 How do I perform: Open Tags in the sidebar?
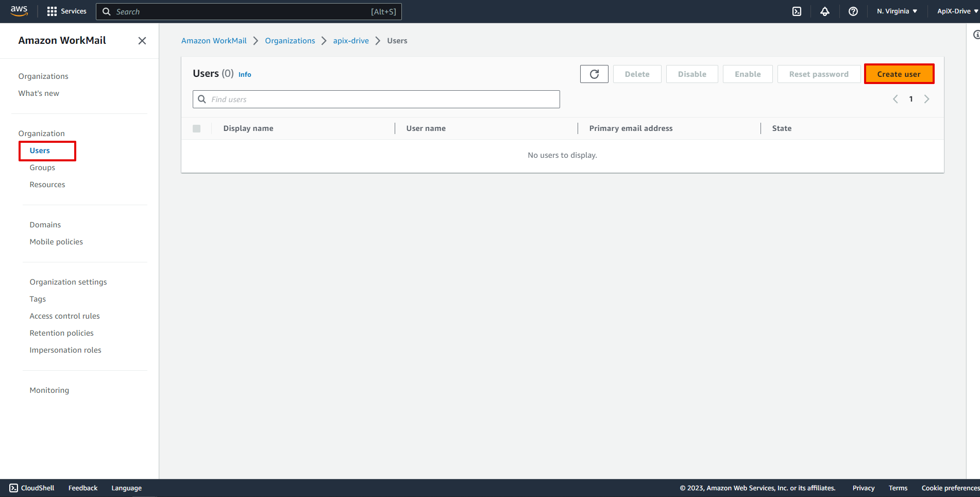38,299
